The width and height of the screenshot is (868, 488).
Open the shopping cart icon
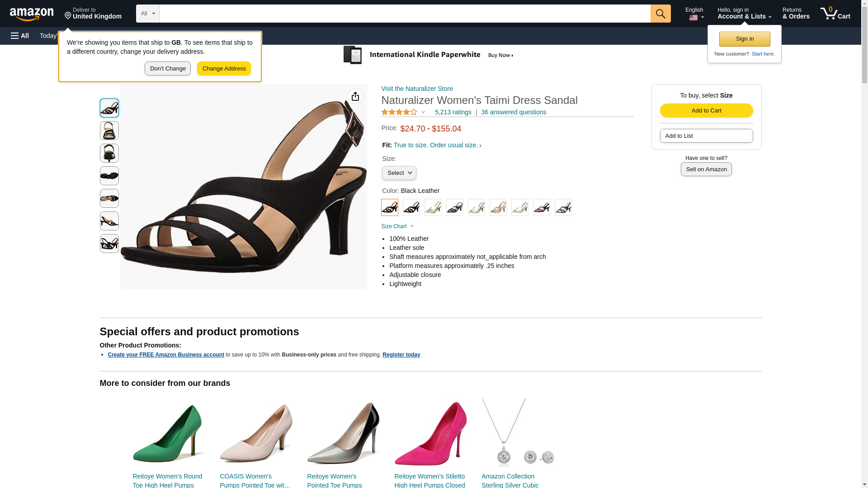[835, 14]
